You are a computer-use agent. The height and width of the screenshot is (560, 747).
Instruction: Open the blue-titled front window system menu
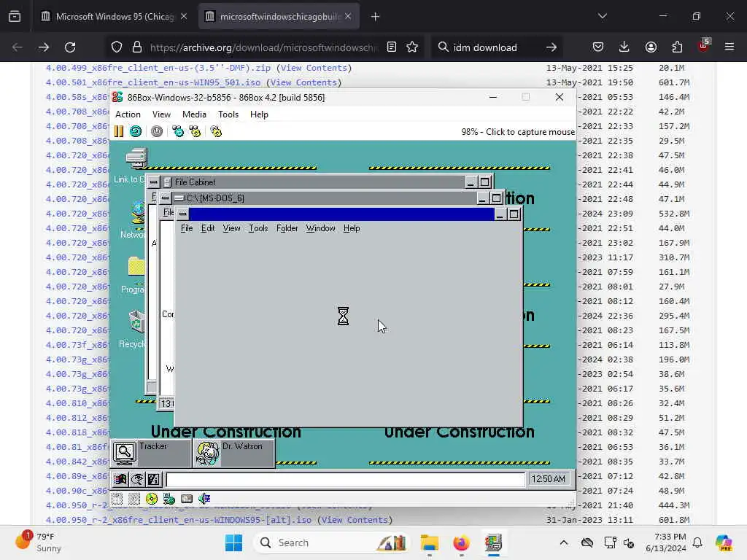click(x=182, y=214)
